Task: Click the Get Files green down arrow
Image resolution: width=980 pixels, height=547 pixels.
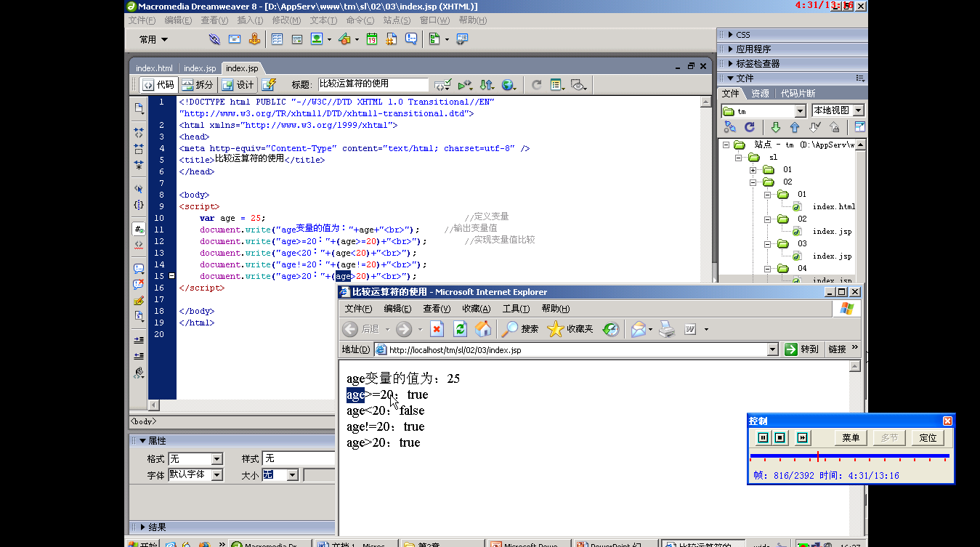Action: tap(775, 127)
